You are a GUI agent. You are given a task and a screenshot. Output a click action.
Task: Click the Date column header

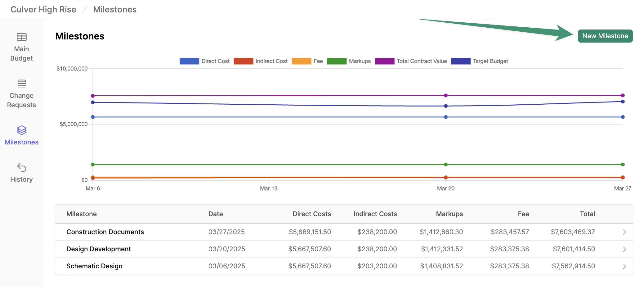(216, 214)
